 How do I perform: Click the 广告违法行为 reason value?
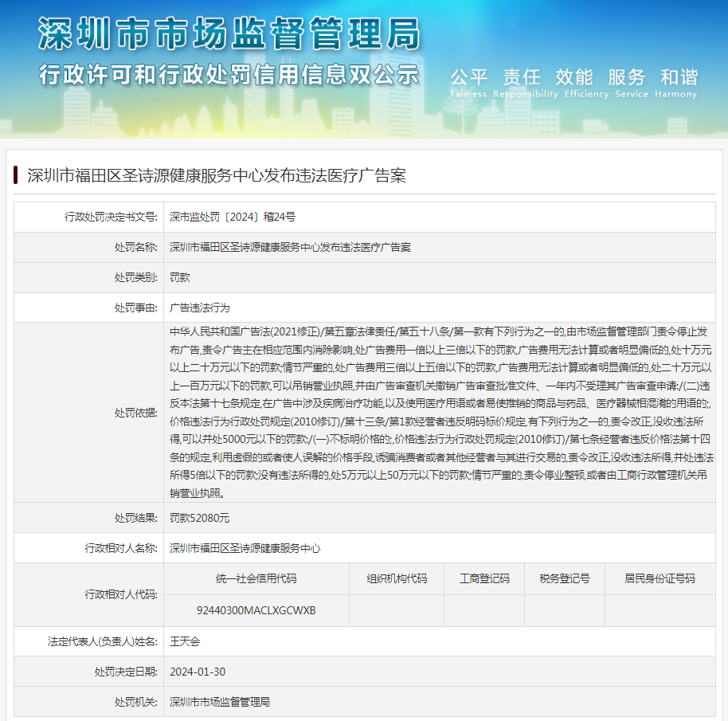pos(200,308)
